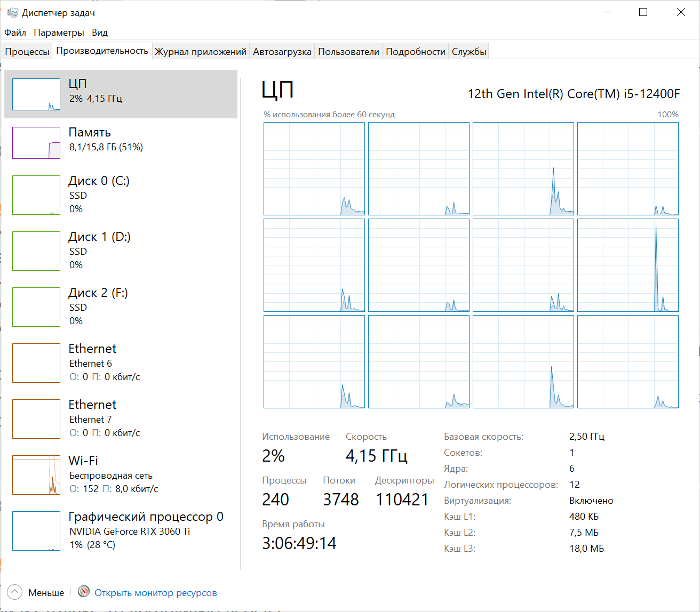Viewport: 700px width, 612px height.
Task: Click the round collapse arrow beside Меньше
Action: (x=15, y=592)
